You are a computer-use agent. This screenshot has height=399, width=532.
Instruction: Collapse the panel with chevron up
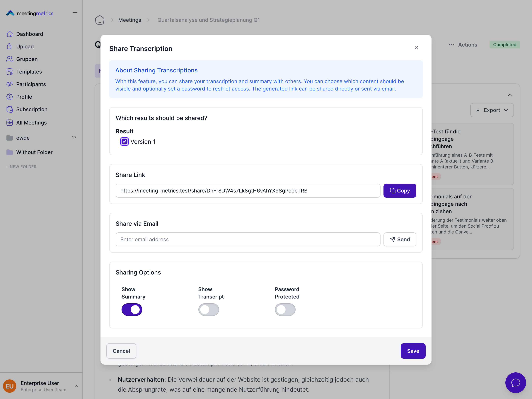pos(510,95)
